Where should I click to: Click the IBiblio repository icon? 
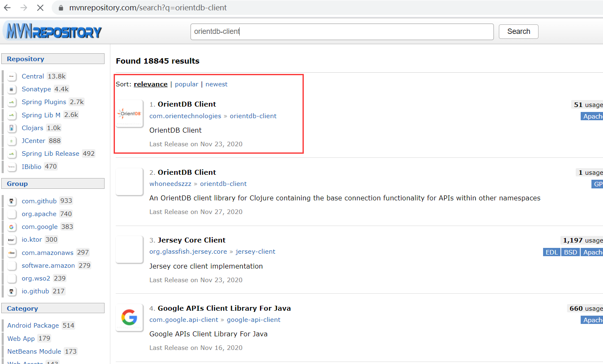pos(12,167)
